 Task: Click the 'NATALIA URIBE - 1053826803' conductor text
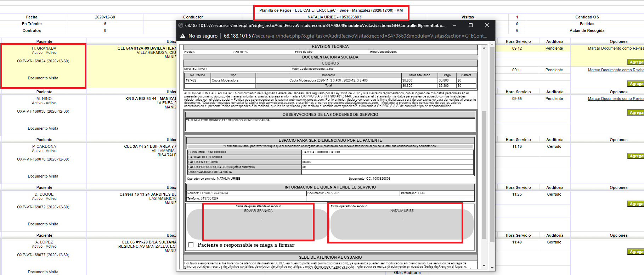tap(334, 17)
